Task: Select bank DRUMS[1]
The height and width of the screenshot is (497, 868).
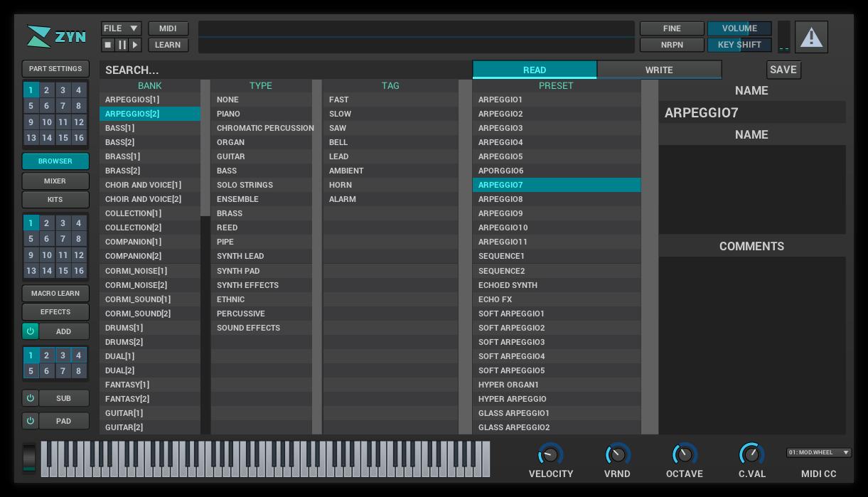Action: 150,328
